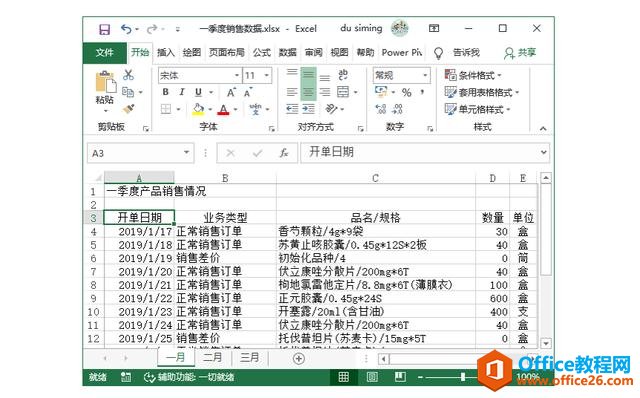Increase font size with larger A icon
Screen dimensions: 640x398
tap(231, 93)
